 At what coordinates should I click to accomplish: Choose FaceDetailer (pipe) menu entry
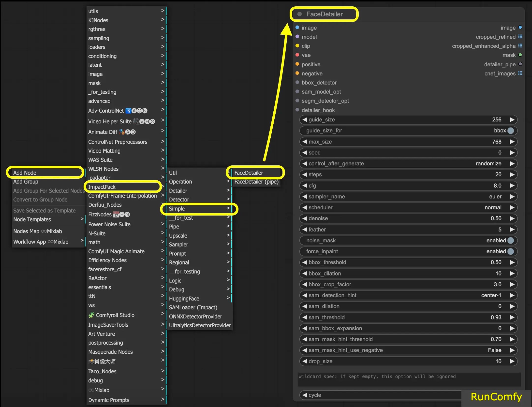[x=256, y=182]
